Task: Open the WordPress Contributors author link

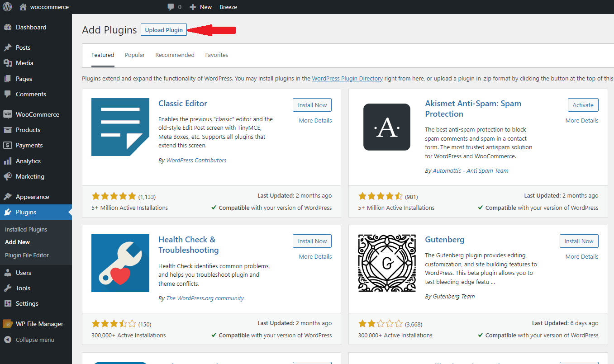Action: (196, 160)
